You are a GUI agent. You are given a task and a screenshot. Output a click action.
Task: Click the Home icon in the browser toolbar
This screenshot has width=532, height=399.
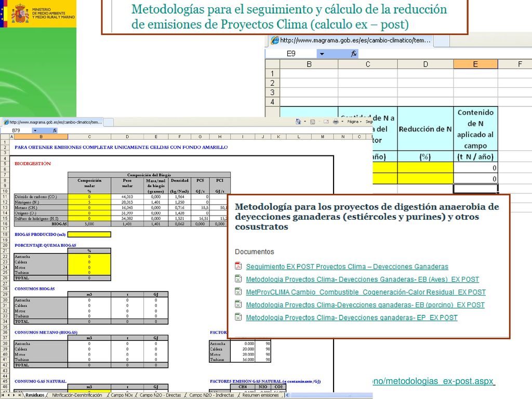click(x=298, y=122)
